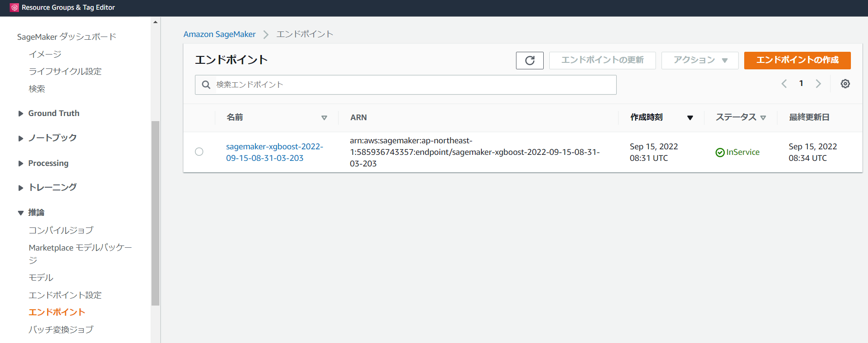This screenshot has height=343, width=868.
Task: Click the sidebar vertical scrollbar
Action: 155,213
